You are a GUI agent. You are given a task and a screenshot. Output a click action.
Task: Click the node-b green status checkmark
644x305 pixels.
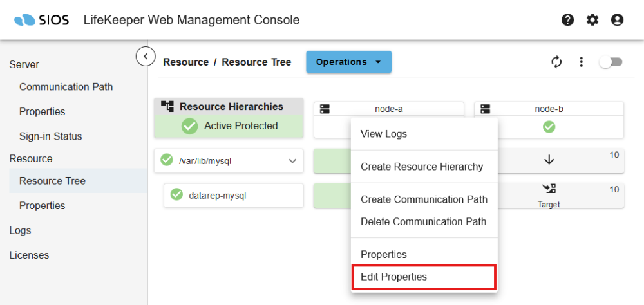pyautogui.click(x=549, y=127)
